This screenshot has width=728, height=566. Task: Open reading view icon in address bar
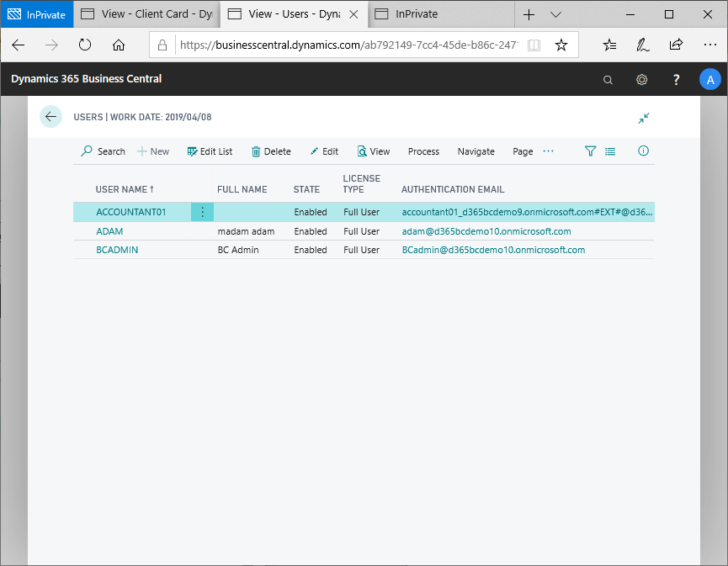pyautogui.click(x=534, y=45)
